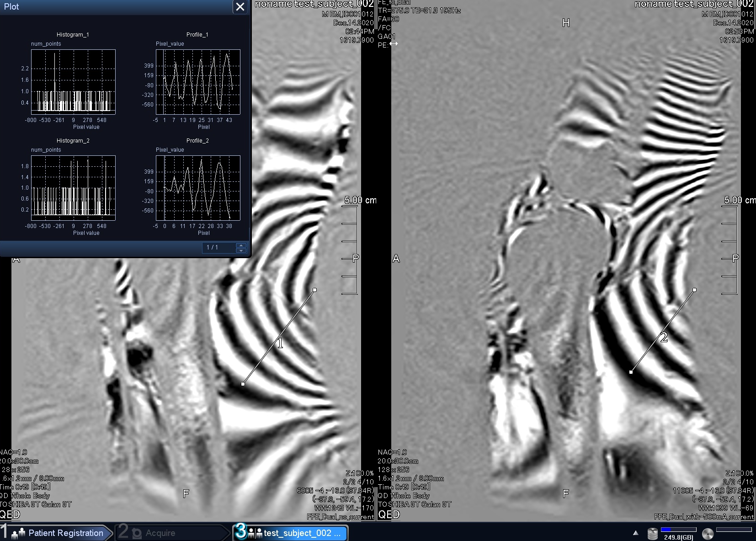Click lower endpoint handle of line 2
Image resolution: width=756 pixels, height=541 pixels.
tap(631, 372)
